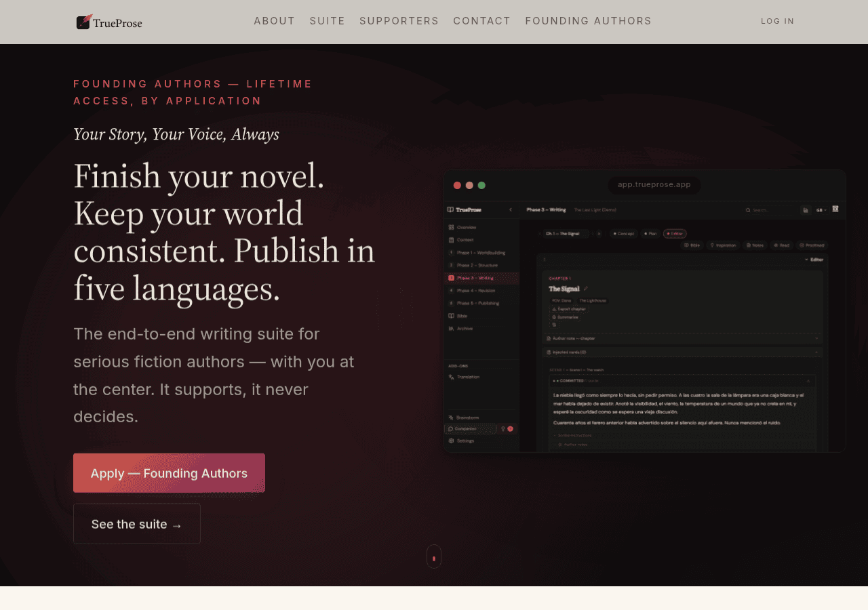Open Founding Authors in the top navigation

589,21
